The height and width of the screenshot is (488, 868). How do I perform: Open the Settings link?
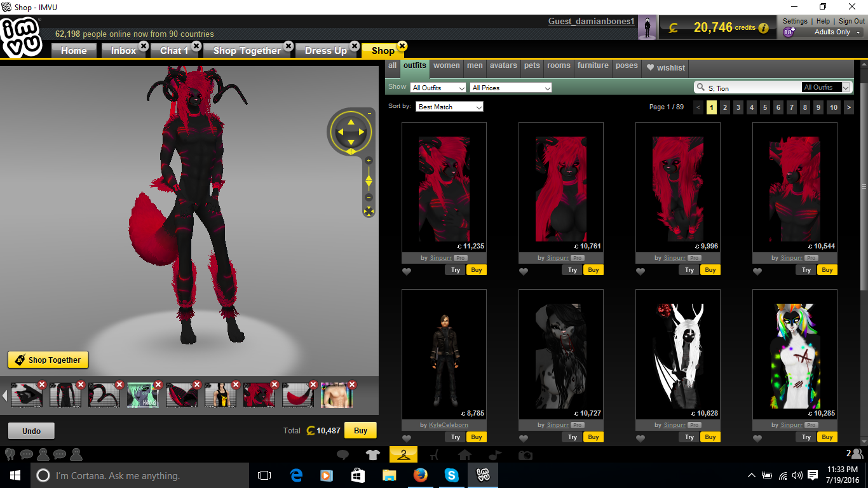(x=795, y=22)
